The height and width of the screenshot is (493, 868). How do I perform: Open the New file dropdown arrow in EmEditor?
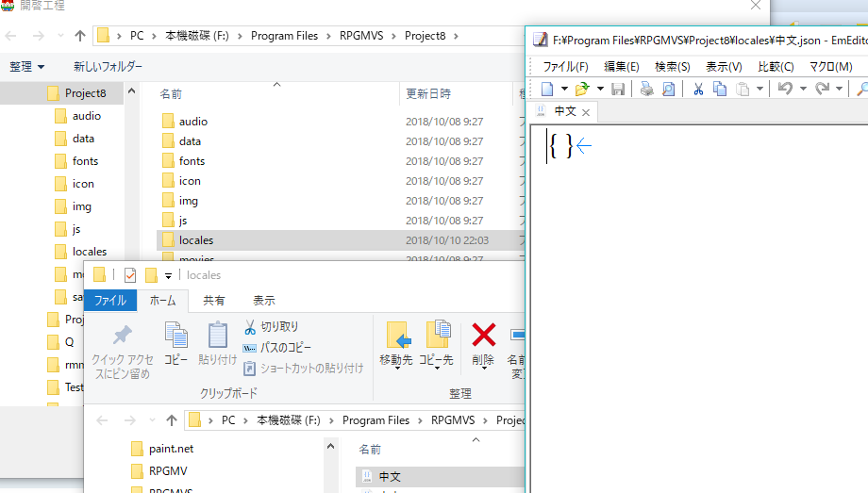[564, 89]
